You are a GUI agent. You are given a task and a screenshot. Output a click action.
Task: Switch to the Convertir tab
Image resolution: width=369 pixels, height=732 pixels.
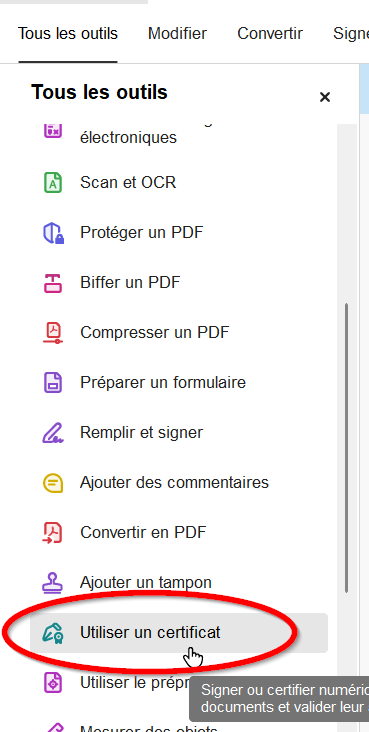270,34
